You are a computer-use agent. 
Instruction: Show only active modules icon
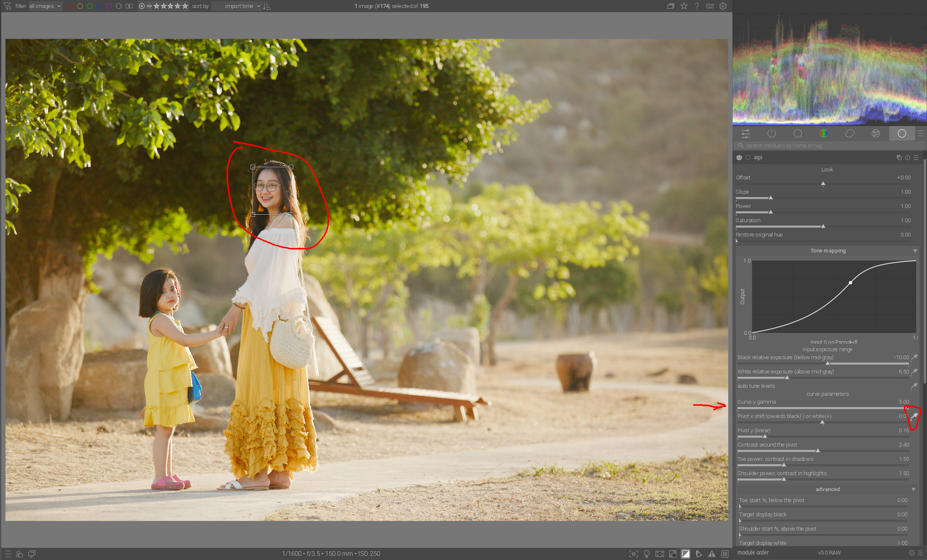(772, 134)
